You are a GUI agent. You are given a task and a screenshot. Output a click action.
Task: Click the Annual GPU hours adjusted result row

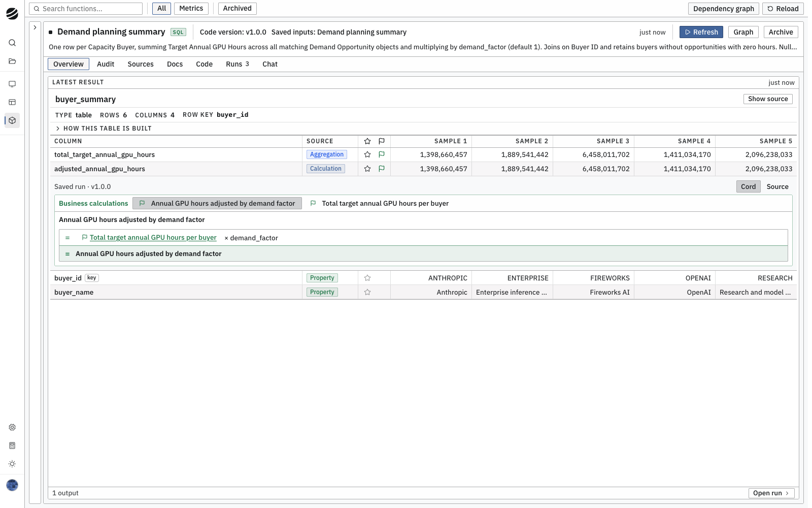tap(423, 253)
